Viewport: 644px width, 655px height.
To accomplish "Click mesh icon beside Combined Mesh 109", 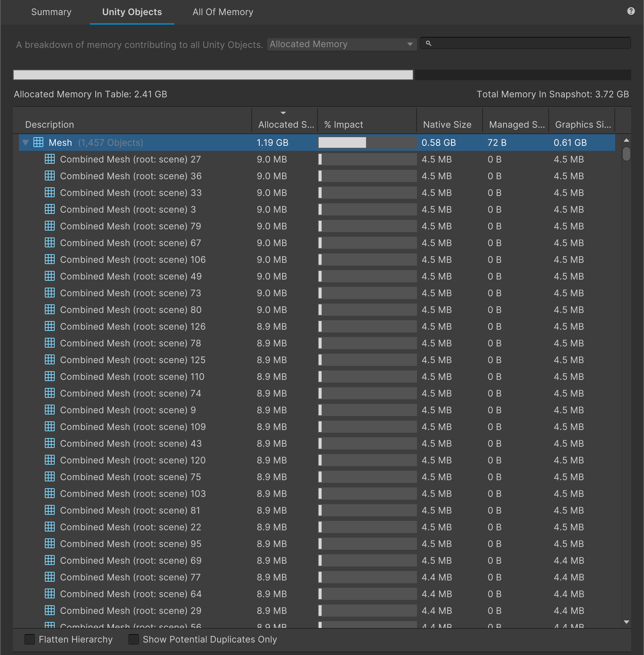I will coord(50,427).
